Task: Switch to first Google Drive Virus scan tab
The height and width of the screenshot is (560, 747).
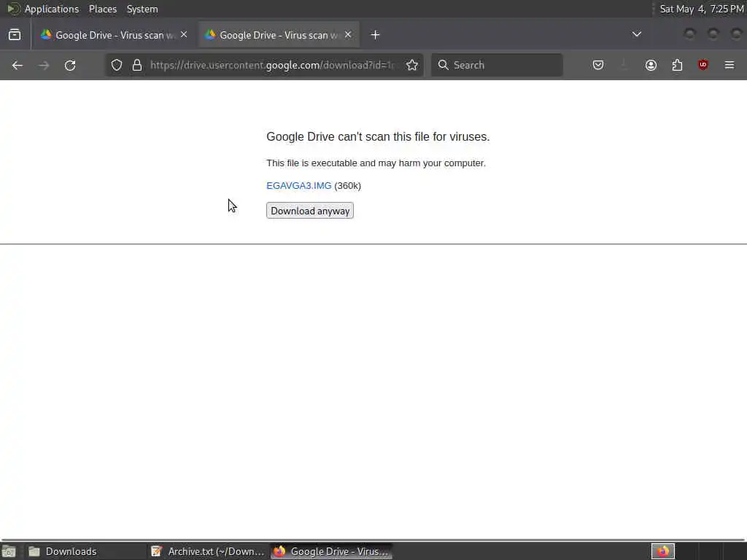Action: pos(114,35)
